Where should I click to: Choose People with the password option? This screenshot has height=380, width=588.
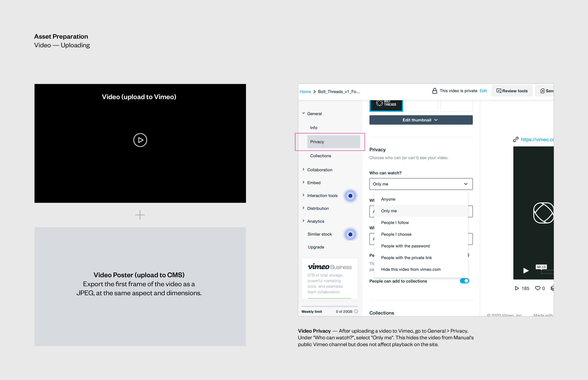405,246
